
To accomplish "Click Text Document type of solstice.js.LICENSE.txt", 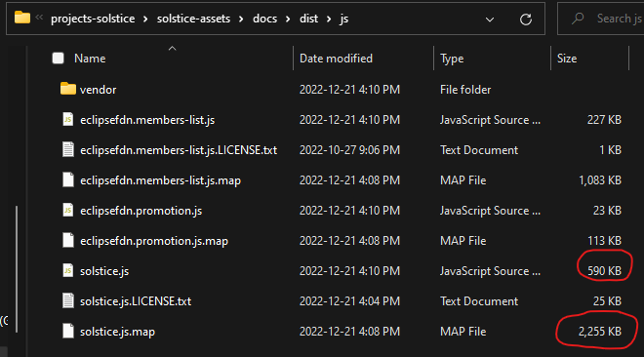I will 479,301.
